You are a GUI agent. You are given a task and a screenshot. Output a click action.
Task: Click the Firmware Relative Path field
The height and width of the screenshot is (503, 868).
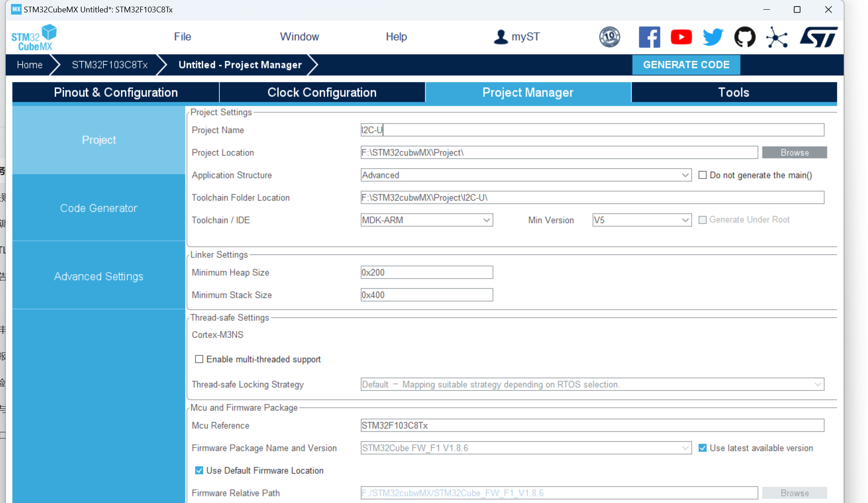tap(559, 493)
